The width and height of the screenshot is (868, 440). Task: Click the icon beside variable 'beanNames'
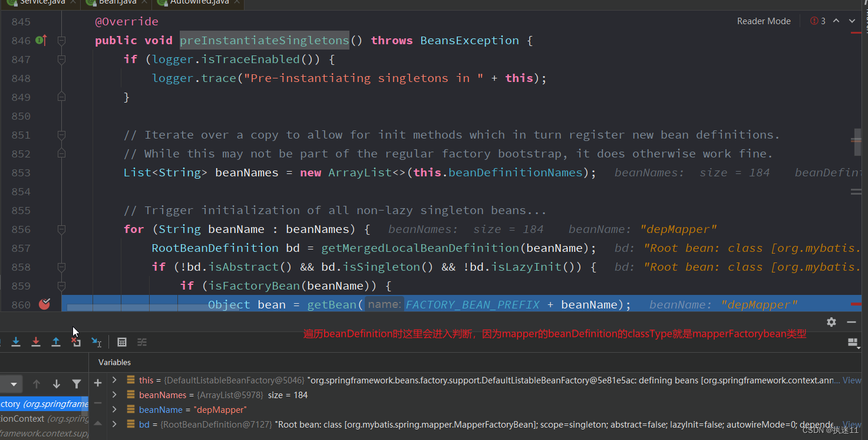(x=130, y=395)
